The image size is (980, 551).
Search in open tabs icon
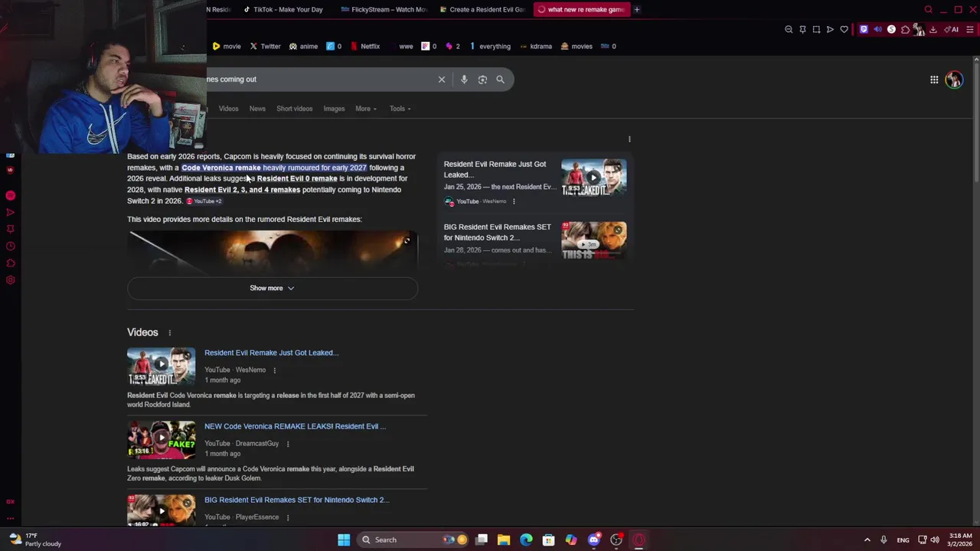pyautogui.click(x=929, y=10)
